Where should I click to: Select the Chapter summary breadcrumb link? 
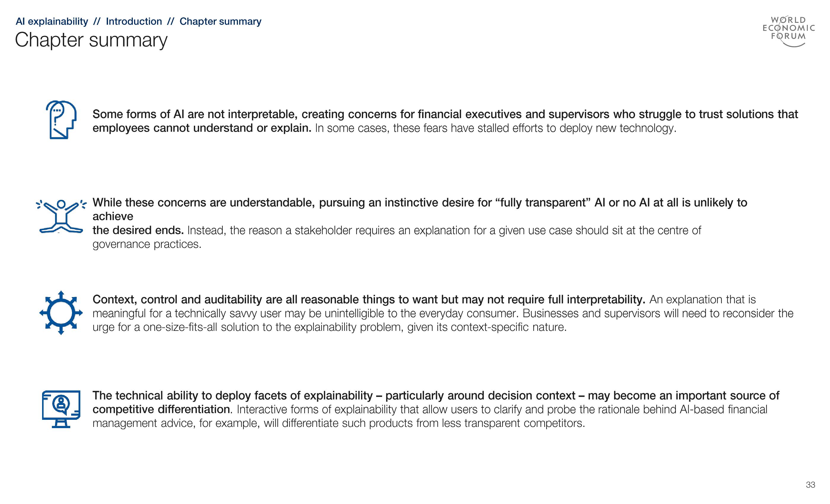click(220, 22)
